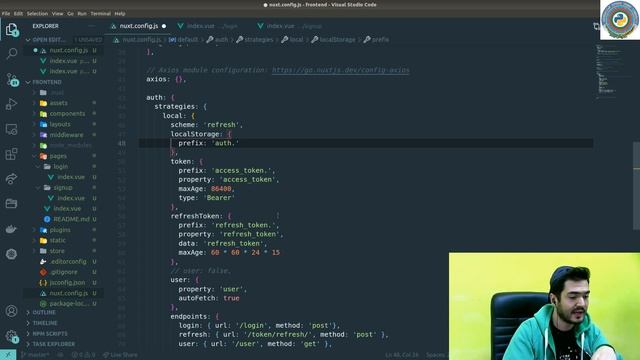Click the code minimap
Screen dimensions: 640x360
click(611, 71)
